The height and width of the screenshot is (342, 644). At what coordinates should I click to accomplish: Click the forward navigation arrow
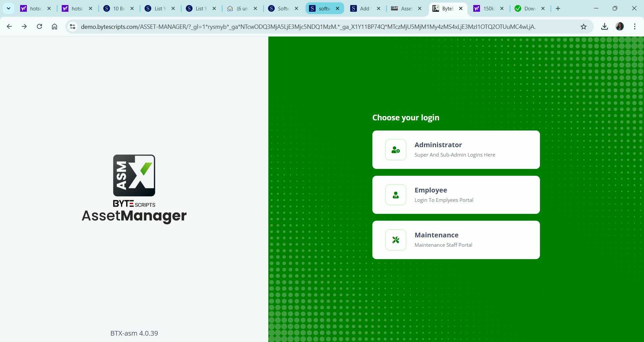(x=24, y=26)
